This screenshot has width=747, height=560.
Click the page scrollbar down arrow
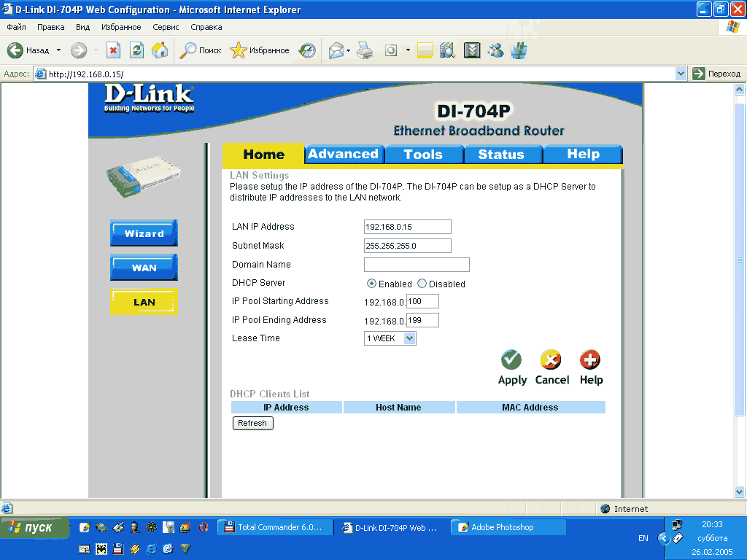click(x=739, y=492)
